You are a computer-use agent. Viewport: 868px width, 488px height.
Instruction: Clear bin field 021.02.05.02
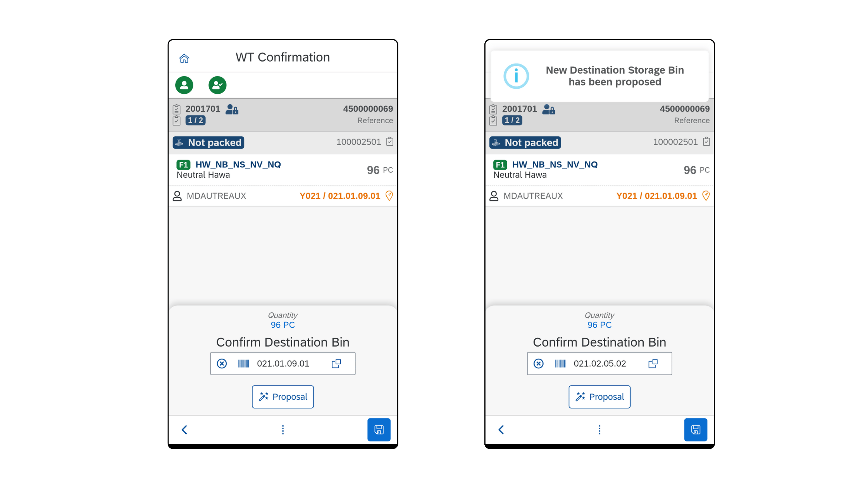tap(539, 364)
